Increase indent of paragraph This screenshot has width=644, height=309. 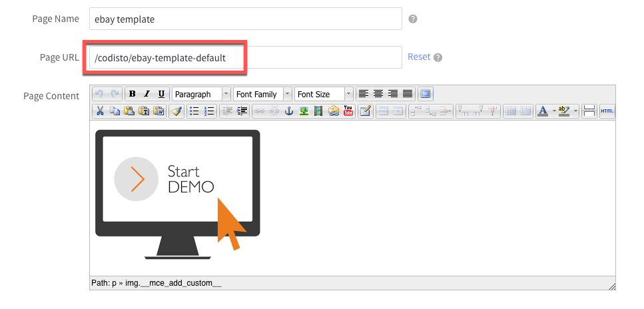242,111
